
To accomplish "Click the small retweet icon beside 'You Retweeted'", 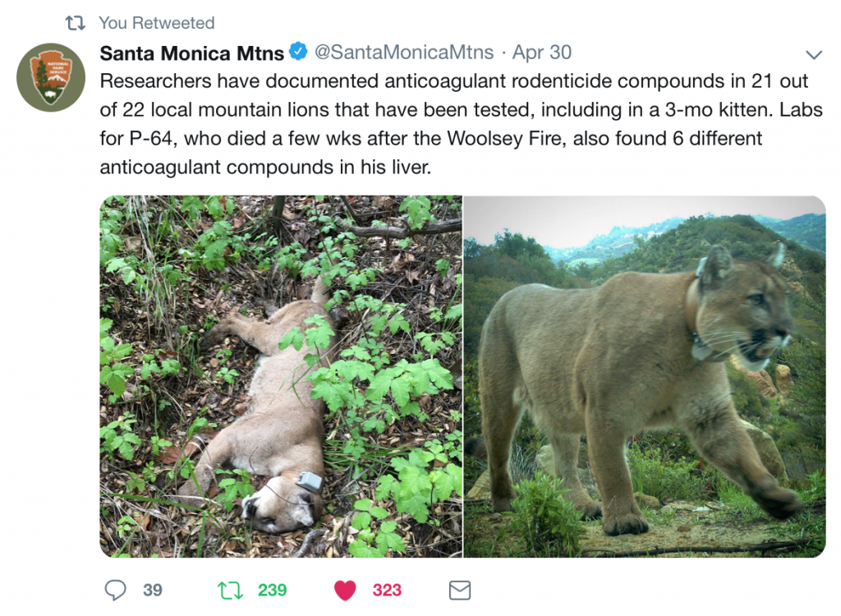I will click(x=76, y=23).
